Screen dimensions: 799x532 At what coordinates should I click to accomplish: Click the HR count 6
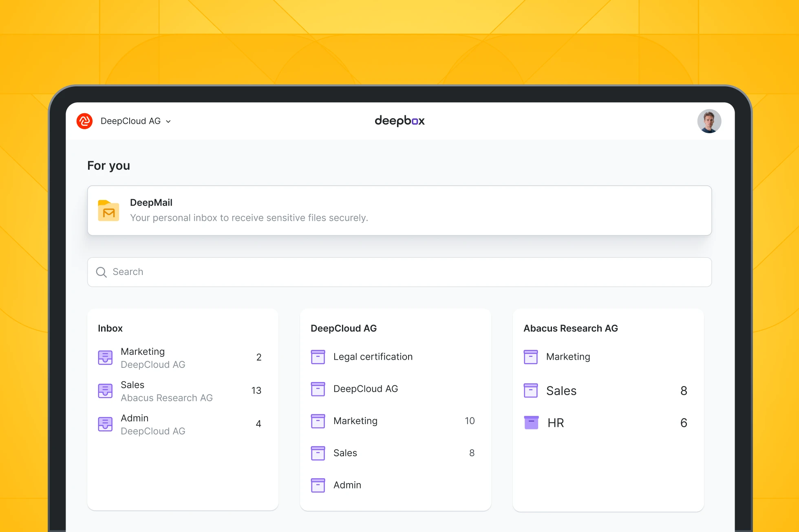pyautogui.click(x=684, y=423)
